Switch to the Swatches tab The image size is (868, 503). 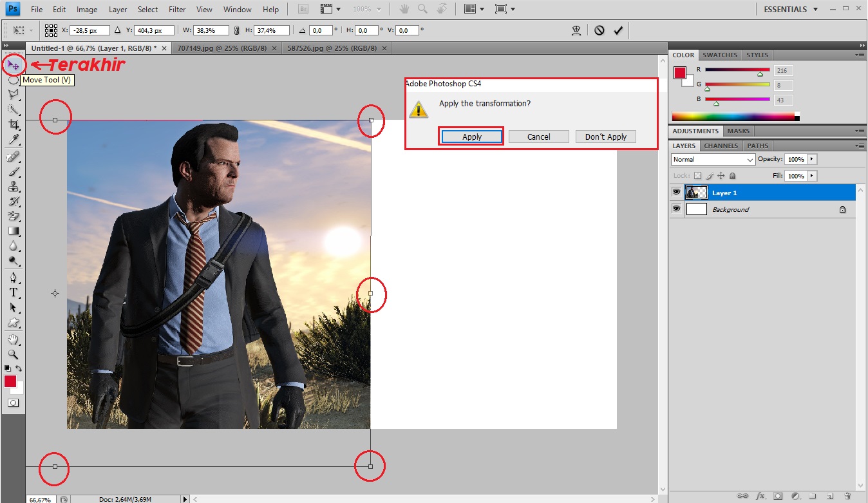720,55
